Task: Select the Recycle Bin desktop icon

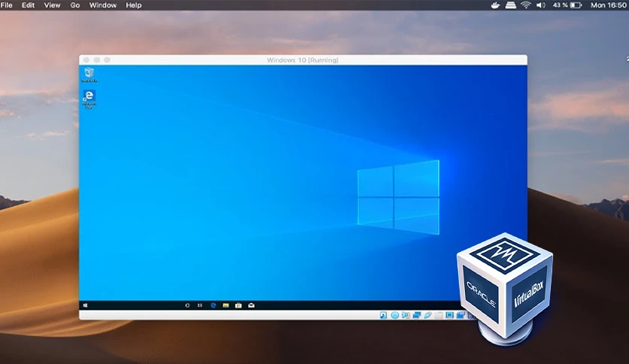Action: (x=89, y=74)
